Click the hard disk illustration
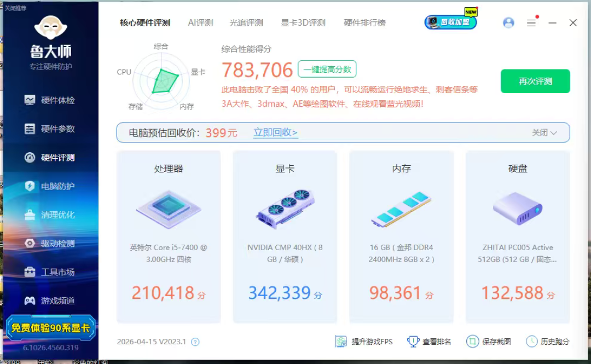 [518, 208]
